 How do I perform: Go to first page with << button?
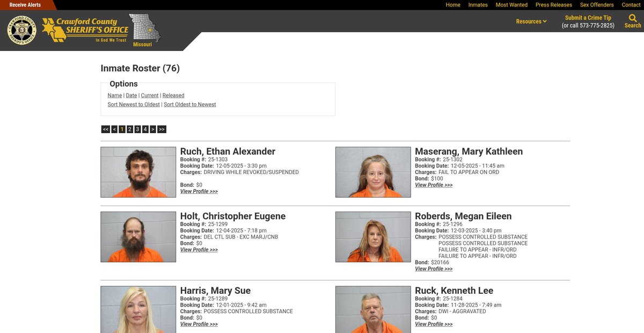point(106,129)
